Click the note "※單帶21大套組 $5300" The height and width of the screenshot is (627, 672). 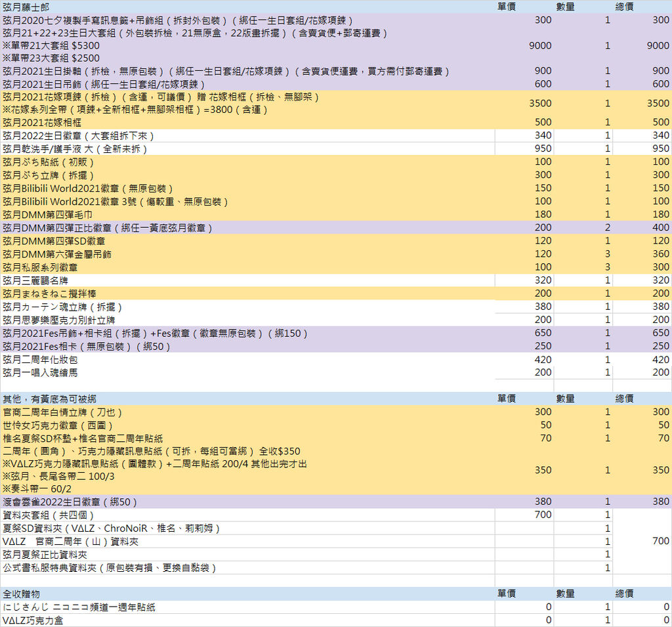coord(51,45)
